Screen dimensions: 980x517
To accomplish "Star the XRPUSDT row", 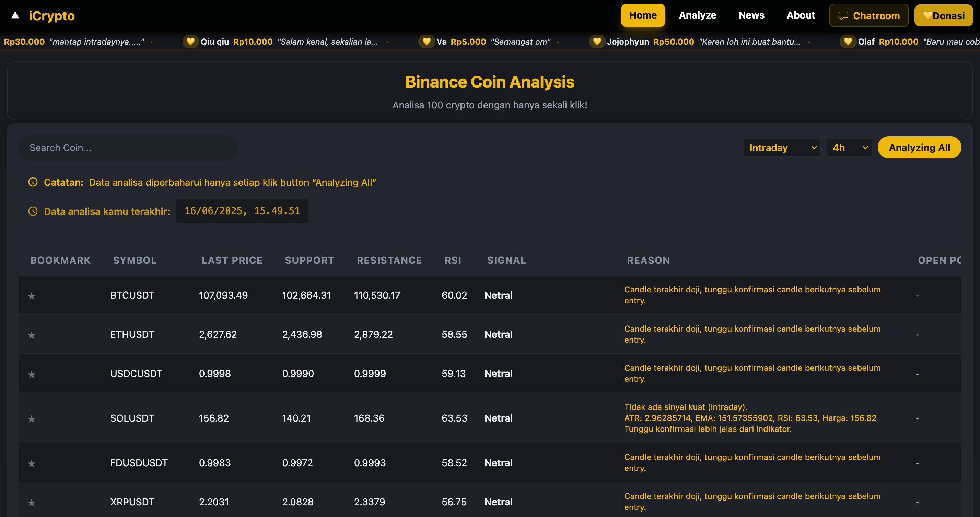I will click(32, 503).
